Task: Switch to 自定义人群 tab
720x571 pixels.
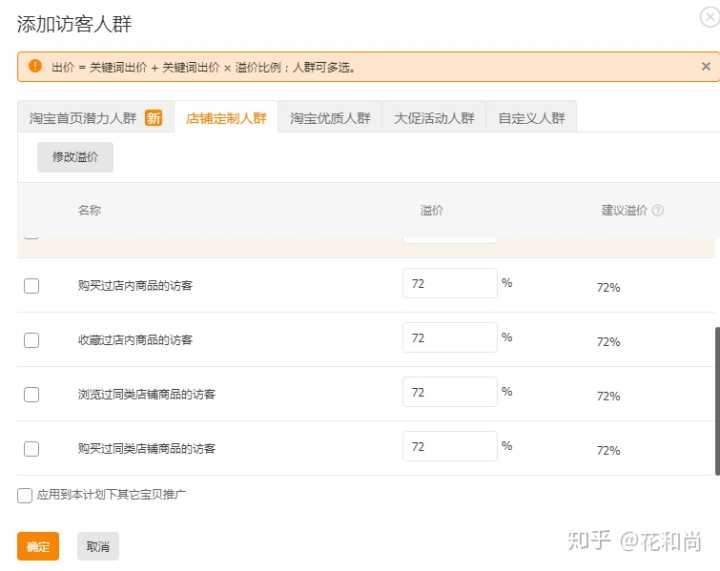Action: point(532,118)
